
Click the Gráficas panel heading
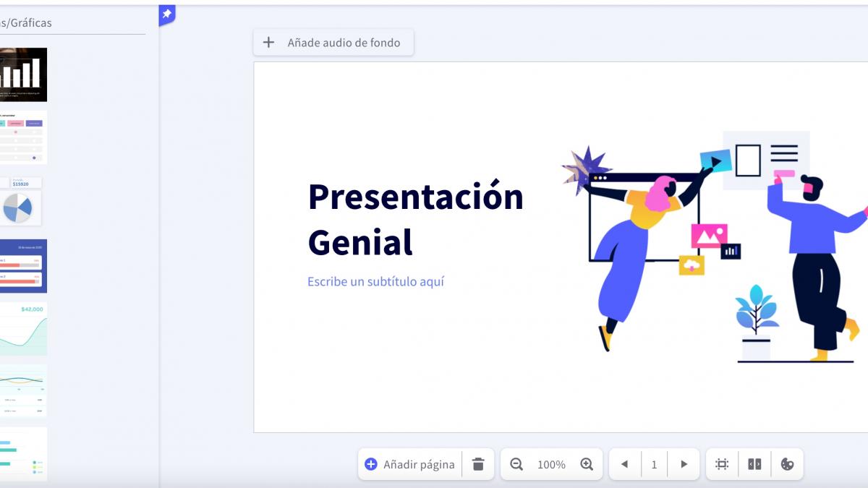(x=26, y=22)
